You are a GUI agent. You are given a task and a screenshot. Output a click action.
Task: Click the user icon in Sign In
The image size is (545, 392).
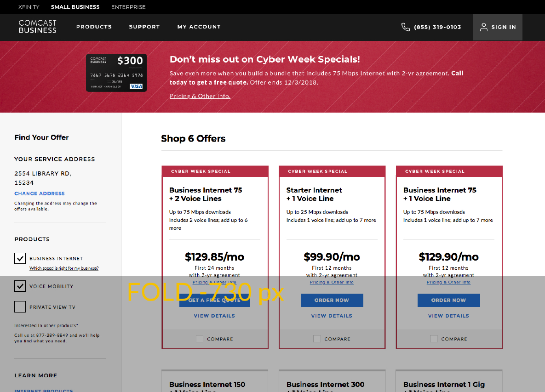point(483,27)
